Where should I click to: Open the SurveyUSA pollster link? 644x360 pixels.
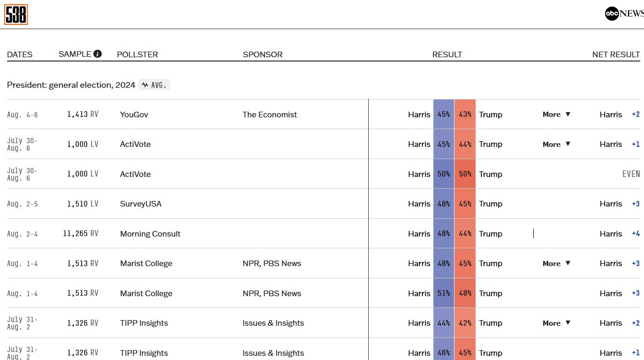point(140,204)
